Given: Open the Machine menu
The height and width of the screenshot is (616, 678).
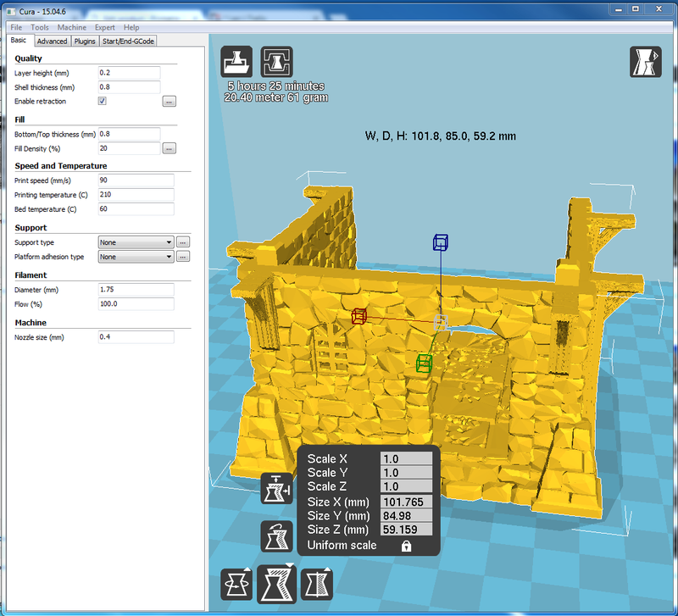Looking at the screenshot, I should point(72,27).
